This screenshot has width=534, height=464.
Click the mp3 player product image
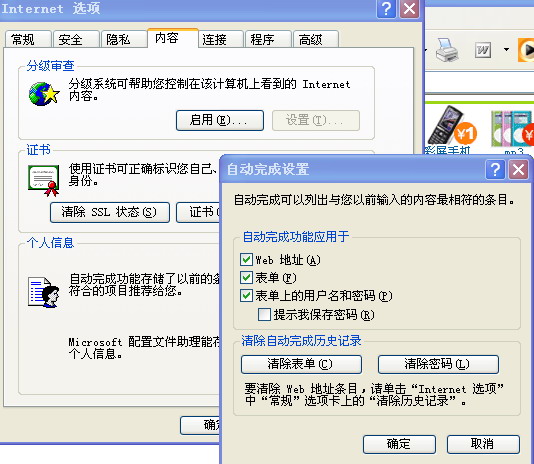click(x=512, y=129)
